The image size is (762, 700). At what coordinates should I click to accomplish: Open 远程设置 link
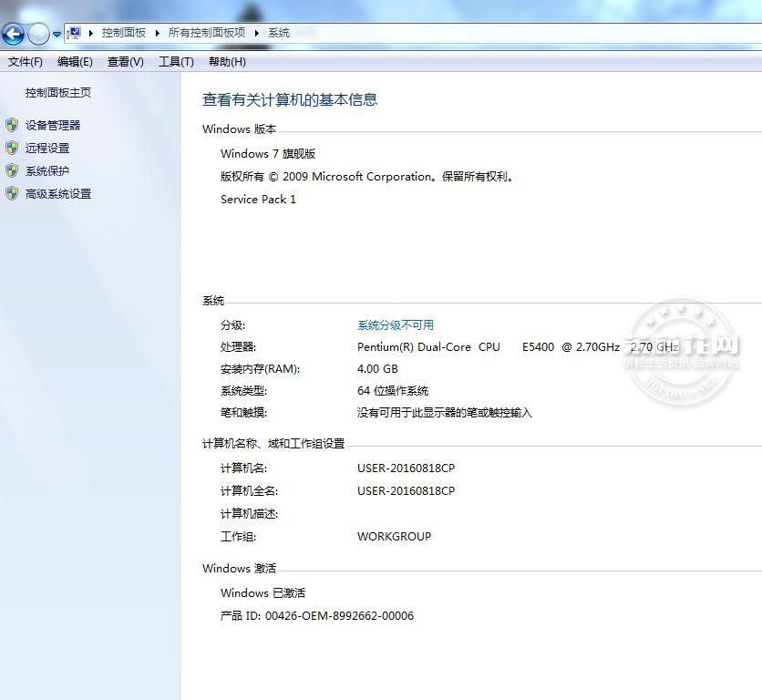[x=47, y=149]
